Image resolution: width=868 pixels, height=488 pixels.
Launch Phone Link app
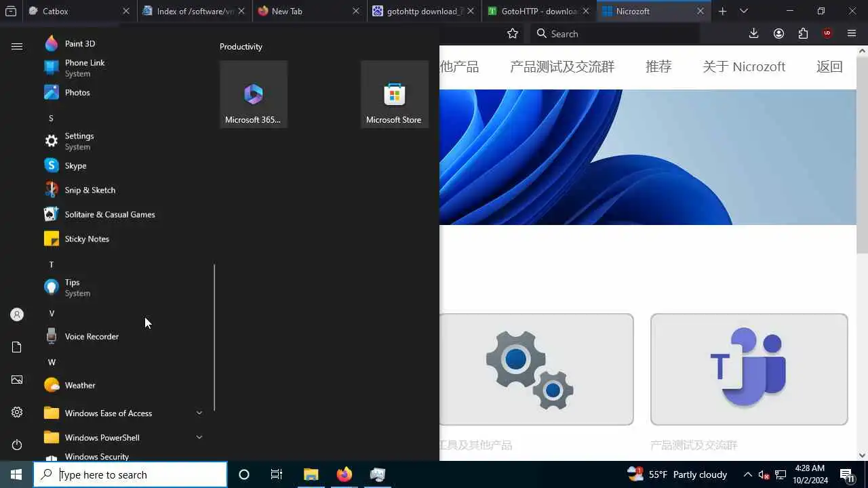click(122, 68)
